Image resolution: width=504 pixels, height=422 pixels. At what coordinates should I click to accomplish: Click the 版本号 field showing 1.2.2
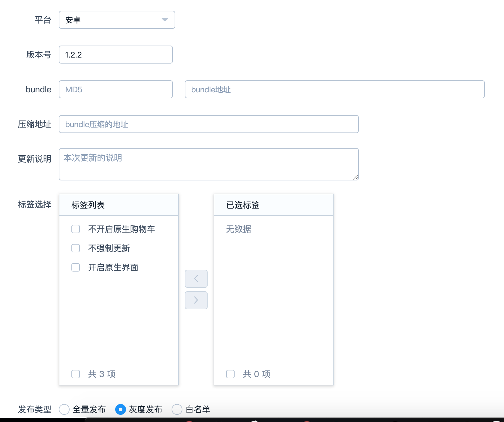115,55
